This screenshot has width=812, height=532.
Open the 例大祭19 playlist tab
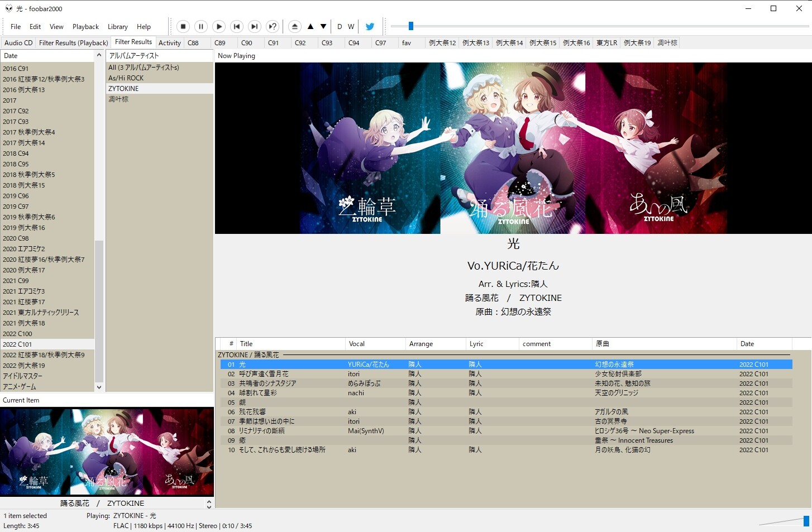click(x=637, y=42)
